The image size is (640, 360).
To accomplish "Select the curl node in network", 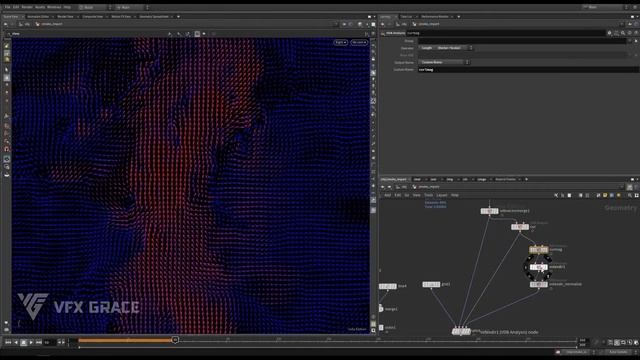I will (520, 227).
